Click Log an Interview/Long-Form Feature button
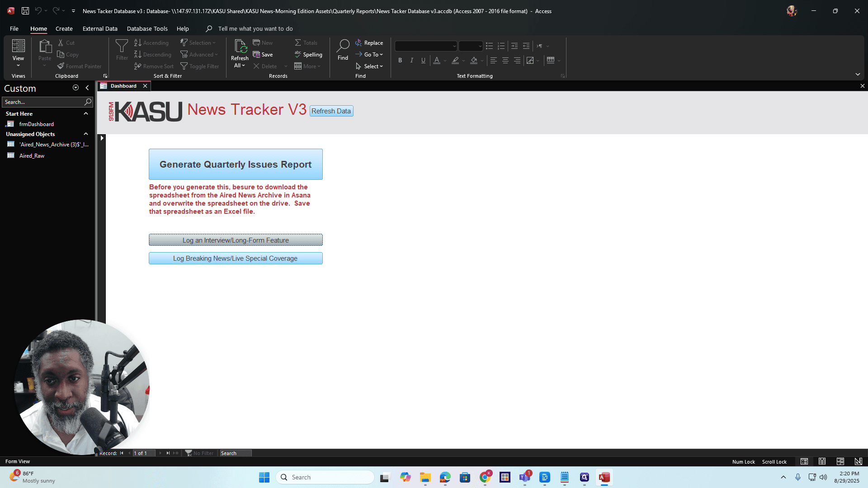The image size is (868, 488). click(x=236, y=240)
